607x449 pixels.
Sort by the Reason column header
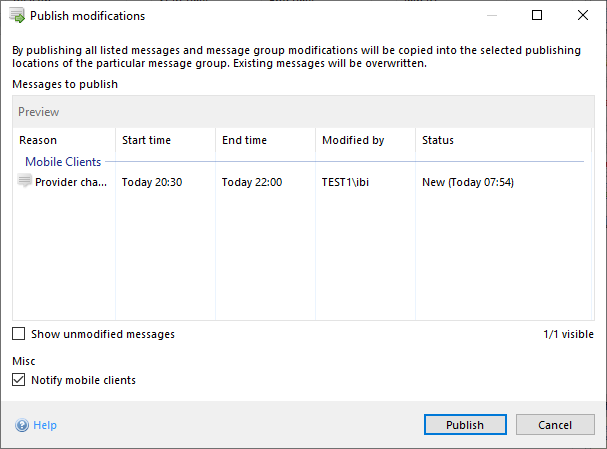[x=39, y=140]
